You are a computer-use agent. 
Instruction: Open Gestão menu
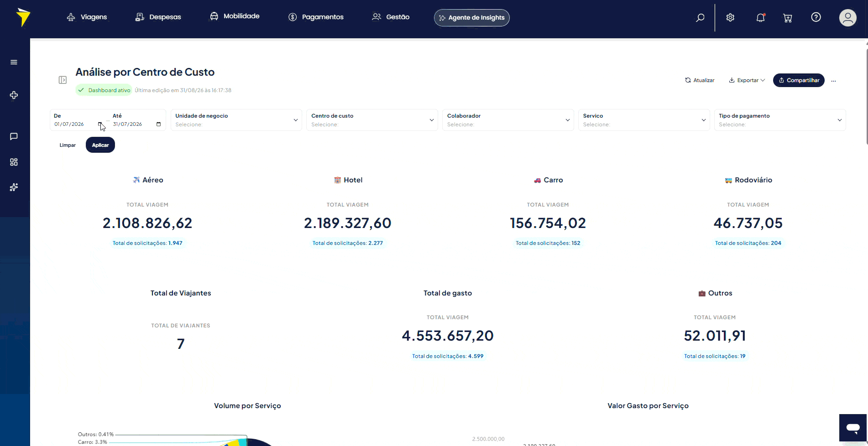391,17
